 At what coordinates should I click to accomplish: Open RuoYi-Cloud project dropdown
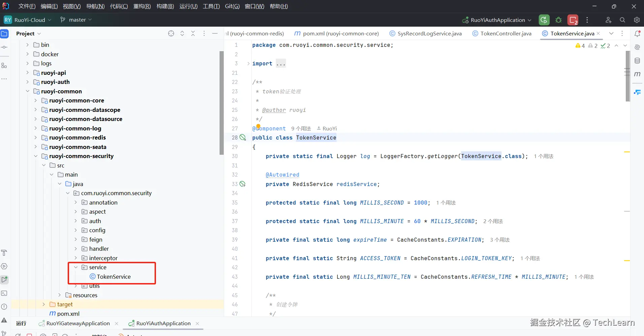pyautogui.click(x=28, y=20)
